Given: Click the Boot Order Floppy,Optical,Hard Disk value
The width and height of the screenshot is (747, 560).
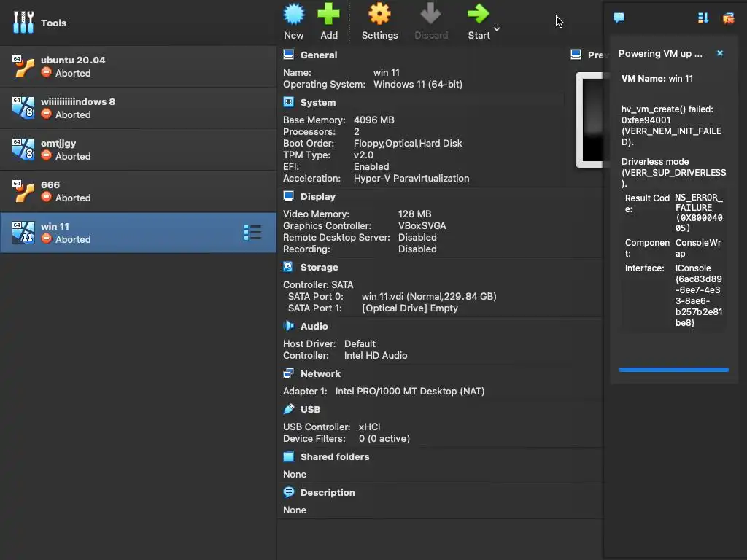Looking at the screenshot, I should click(408, 144).
